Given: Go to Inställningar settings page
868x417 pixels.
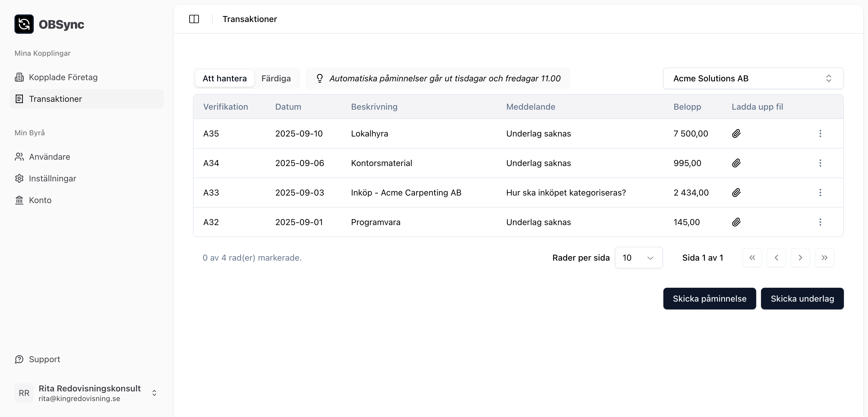Looking at the screenshot, I should (x=52, y=179).
